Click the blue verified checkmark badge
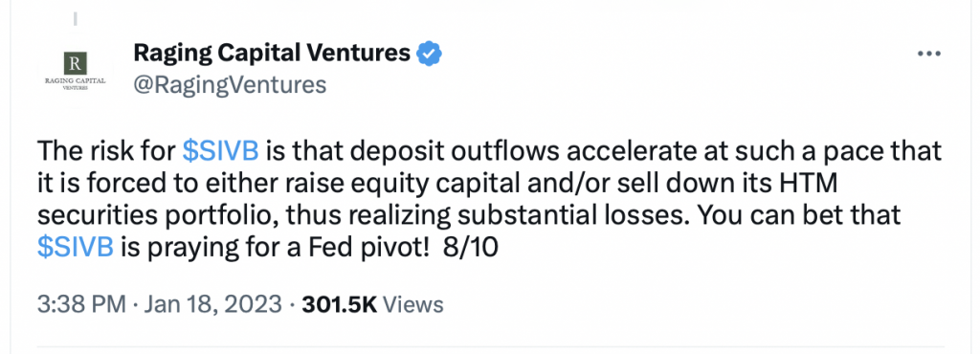The height and width of the screenshot is (354, 980). click(430, 55)
